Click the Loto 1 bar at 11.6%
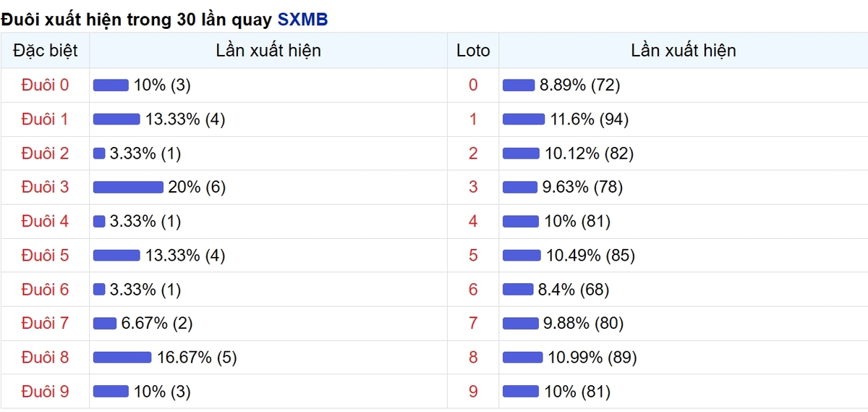This screenshot has width=868, height=412. pos(524,119)
